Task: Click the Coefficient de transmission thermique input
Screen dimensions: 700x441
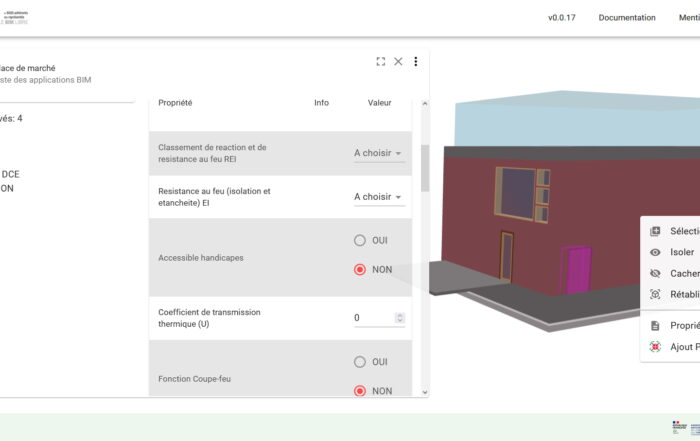Action: click(371, 318)
